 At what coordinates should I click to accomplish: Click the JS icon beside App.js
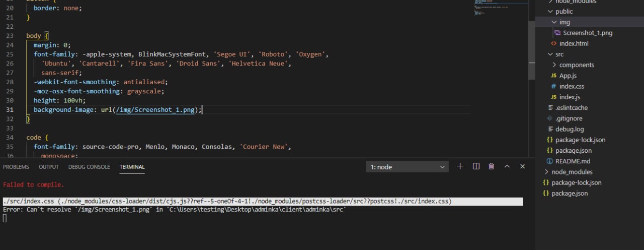[x=554, y=76]
